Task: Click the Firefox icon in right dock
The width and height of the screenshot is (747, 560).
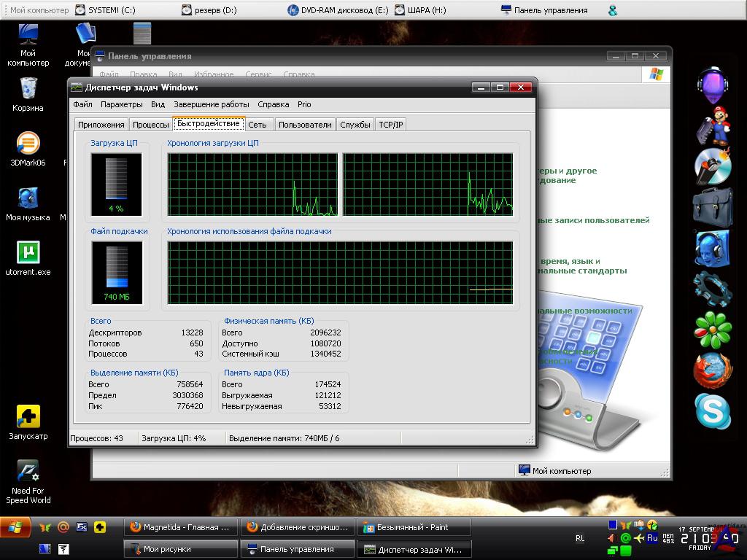Action: [x=712, y=370]
